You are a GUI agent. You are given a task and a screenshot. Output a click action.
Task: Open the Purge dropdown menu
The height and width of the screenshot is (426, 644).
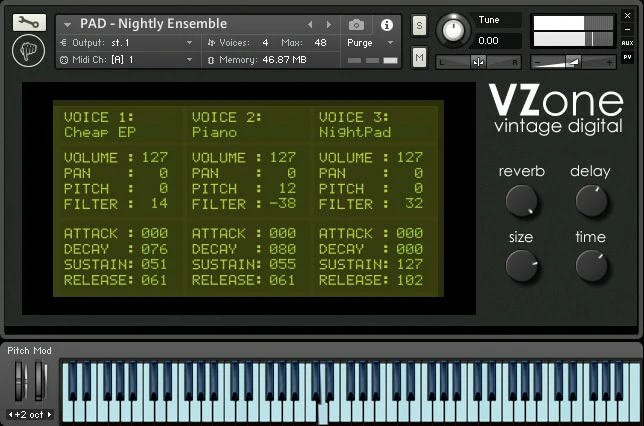tap(370, 43)
